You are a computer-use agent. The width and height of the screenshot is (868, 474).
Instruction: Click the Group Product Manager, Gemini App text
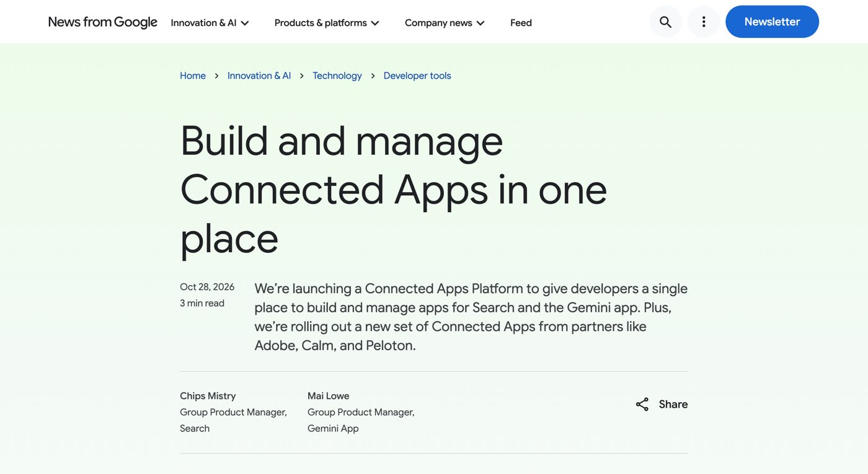361,420
